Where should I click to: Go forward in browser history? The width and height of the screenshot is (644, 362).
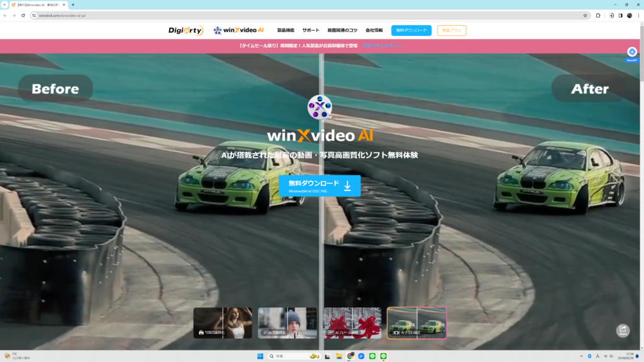click(14, 16)
